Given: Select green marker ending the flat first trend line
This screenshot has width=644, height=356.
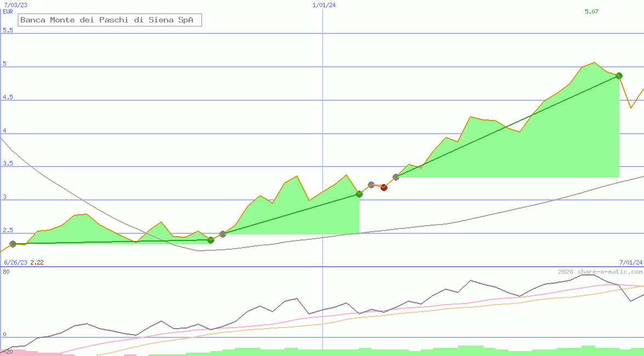Looking at the screenshot, I should 210,240.
